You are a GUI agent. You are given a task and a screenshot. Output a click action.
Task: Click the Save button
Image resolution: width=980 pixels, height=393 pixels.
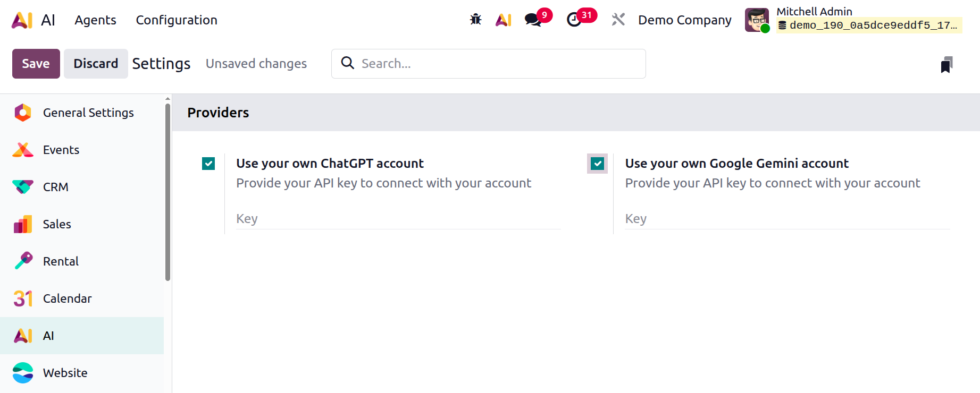[36, 64]
